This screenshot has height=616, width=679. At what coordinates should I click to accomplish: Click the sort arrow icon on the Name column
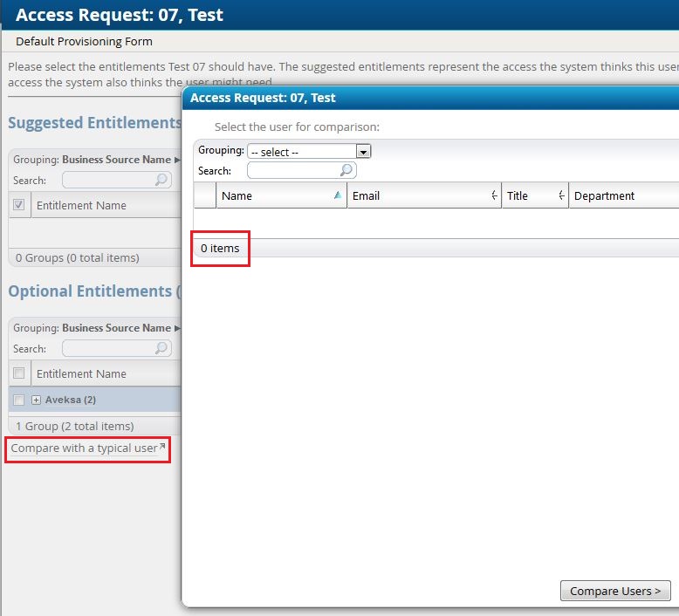[338, 196]
